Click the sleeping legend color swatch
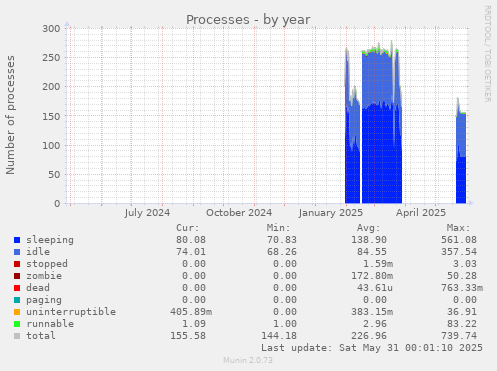Viewport: 497px width, 371px height. click(x=17, y=240)
